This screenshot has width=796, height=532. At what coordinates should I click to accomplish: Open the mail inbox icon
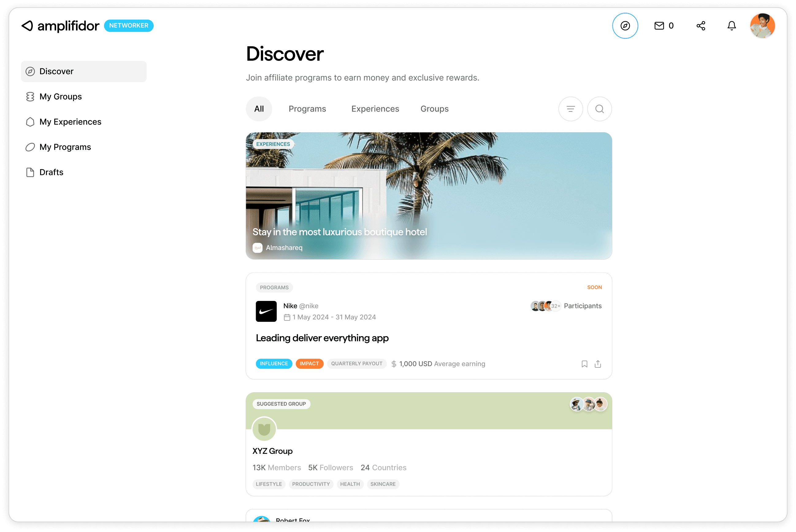tap(659, 26)
